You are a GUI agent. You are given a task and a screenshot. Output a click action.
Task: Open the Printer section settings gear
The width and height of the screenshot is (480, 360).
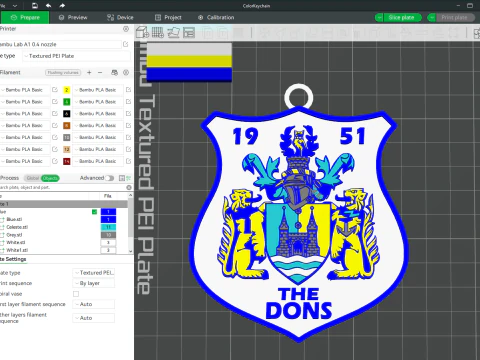point(126,29)
